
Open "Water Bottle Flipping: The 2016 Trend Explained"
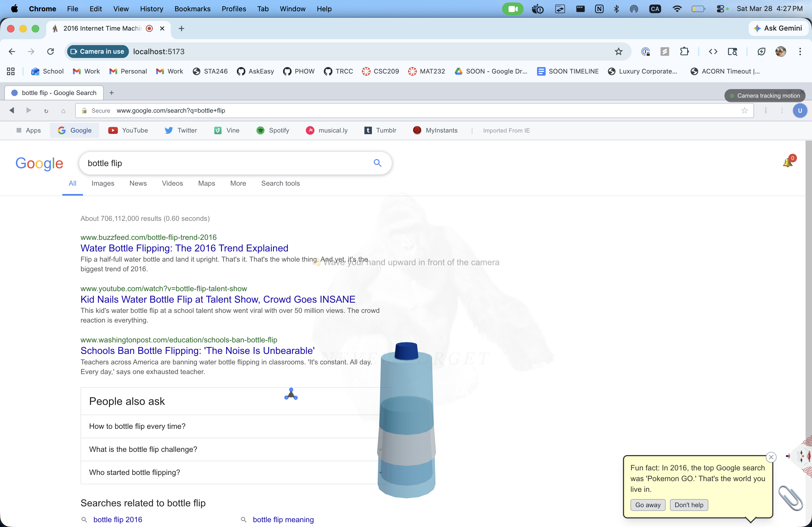tap(184, 248)
